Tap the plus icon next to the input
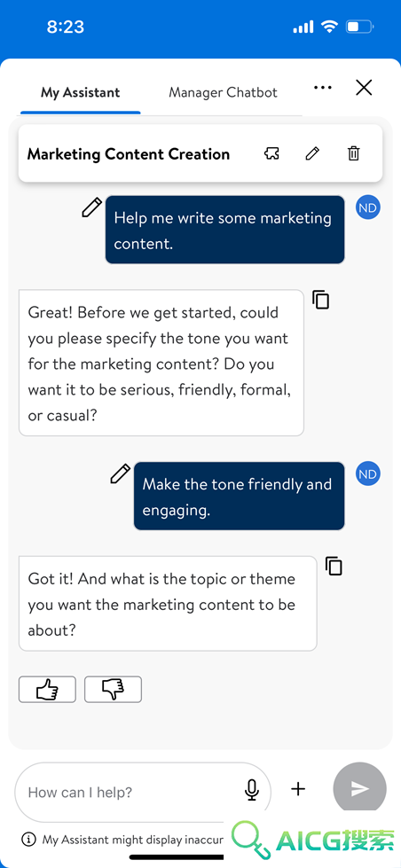The height and width of the screenshot is (868, 401). [298, 789]
